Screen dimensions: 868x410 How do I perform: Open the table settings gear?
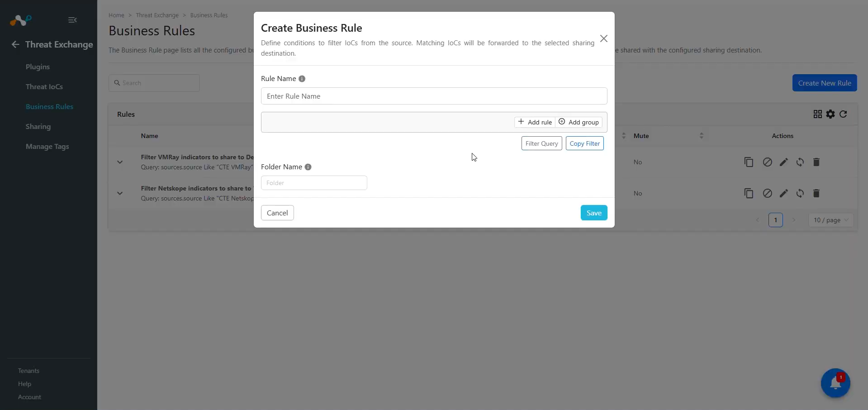[830, 114]
